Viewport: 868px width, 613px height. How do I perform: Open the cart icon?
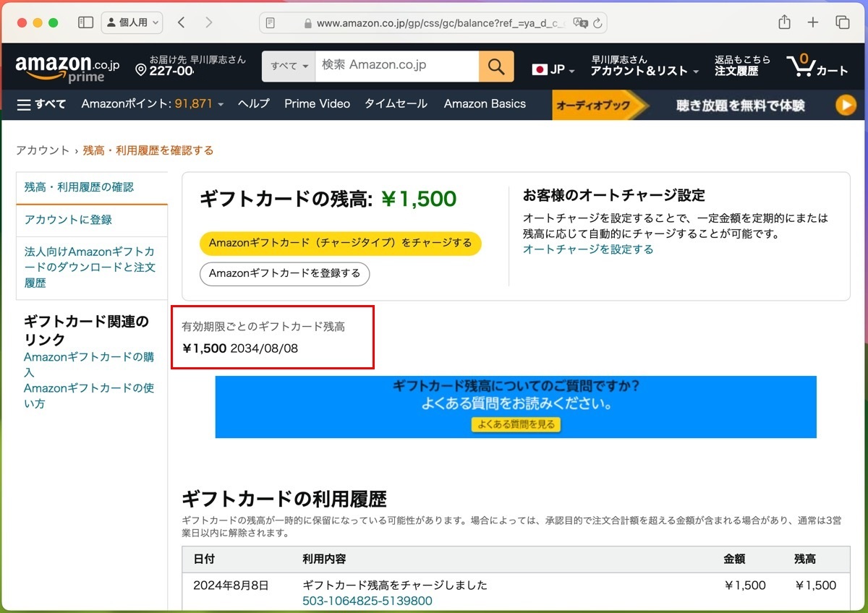point(817,66)
